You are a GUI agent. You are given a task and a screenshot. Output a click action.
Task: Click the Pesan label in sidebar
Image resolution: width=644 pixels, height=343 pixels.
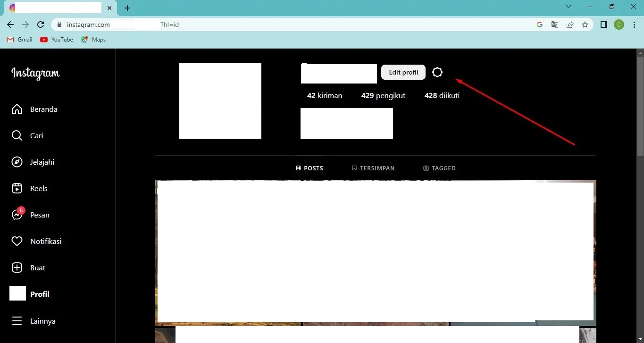(x=40, y=215)
